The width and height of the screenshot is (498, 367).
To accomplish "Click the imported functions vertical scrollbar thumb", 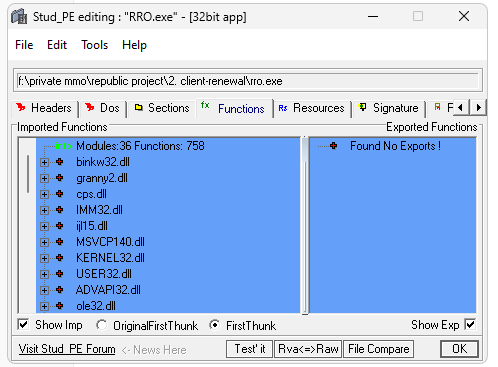I will (x=28, y=174).
